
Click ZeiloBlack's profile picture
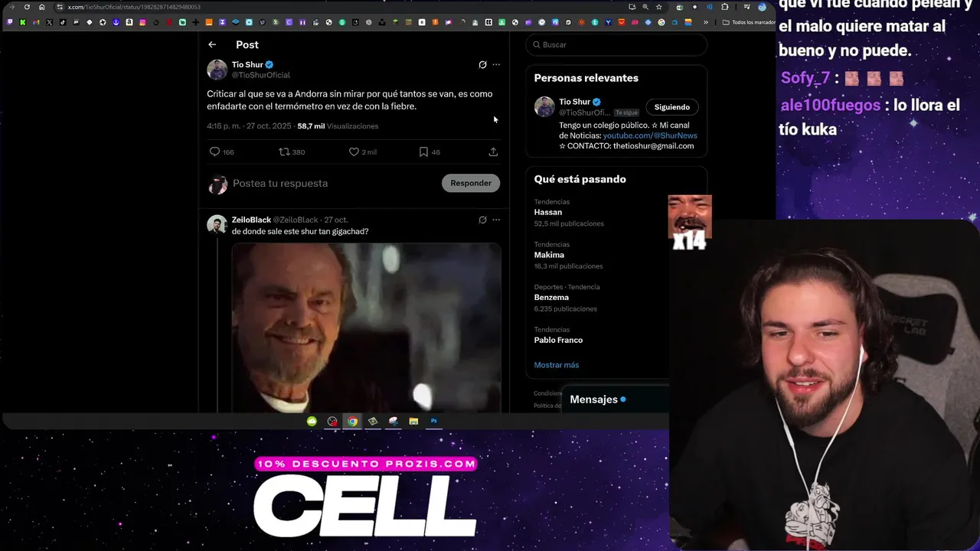point(217,224)
